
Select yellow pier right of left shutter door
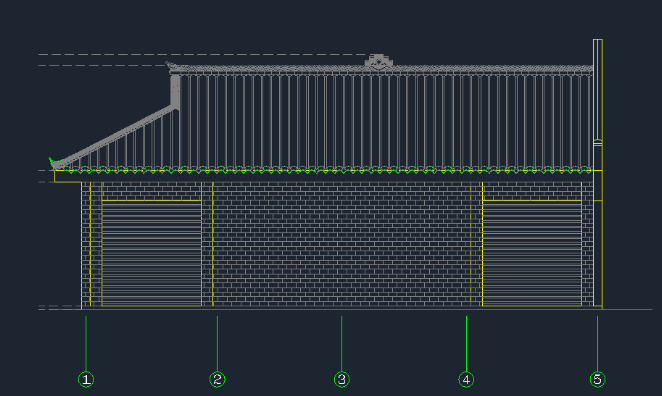(x=207, y=244)
